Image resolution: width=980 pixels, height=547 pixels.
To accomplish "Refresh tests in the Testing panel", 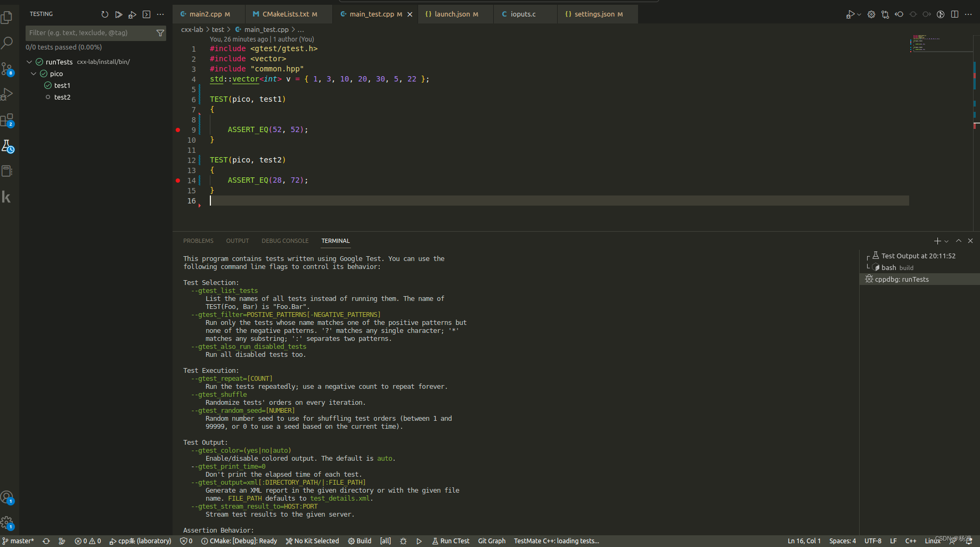I will pos(105,14).
